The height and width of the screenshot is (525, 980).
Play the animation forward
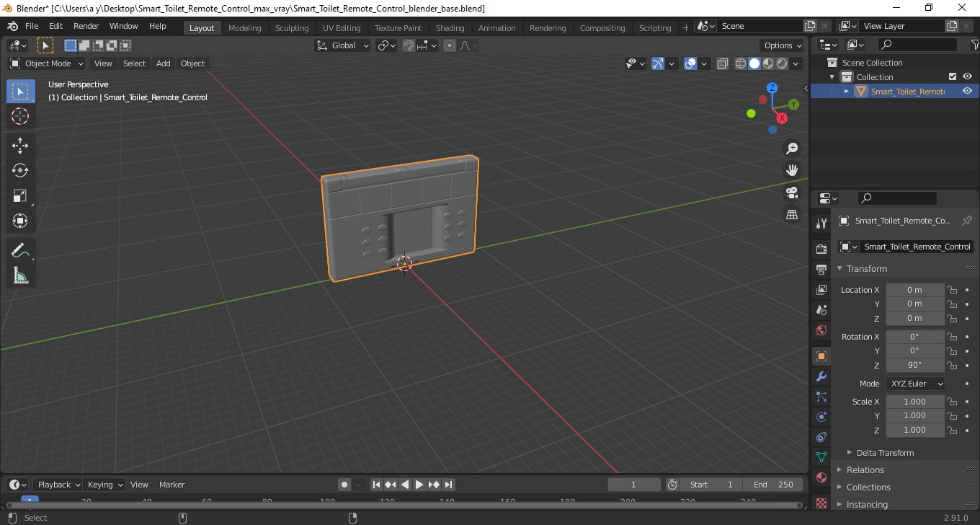tap(419, 485)
